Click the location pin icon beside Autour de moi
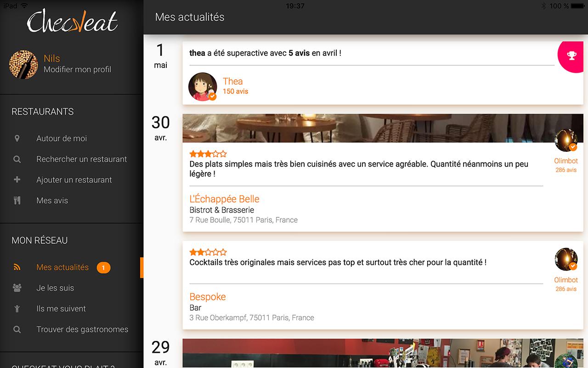 click(17, 138)
